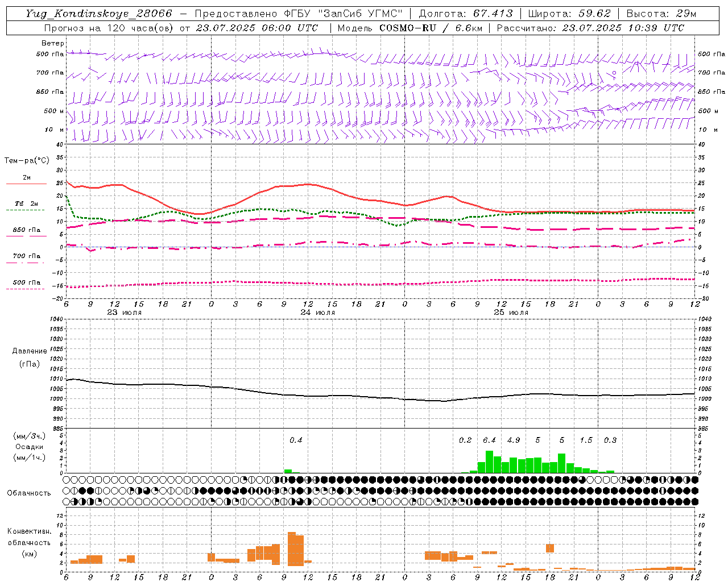Click the '850 гПа' entry in temperature legend
This screenshot has width=728, height=582.
point(27,230)
